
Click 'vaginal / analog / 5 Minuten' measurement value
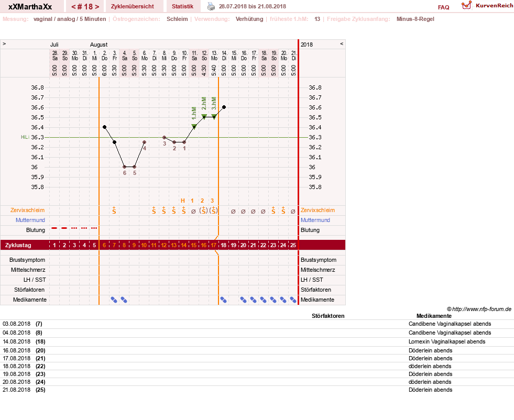70,19
